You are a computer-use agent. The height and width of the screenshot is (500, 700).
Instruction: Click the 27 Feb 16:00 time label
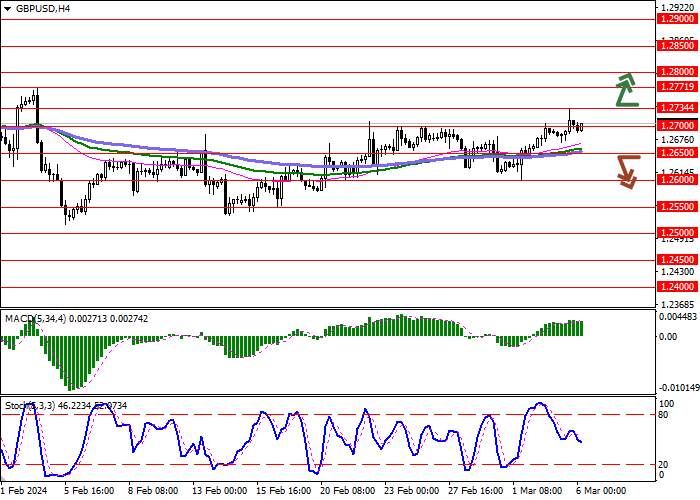(x=476, y=491)
